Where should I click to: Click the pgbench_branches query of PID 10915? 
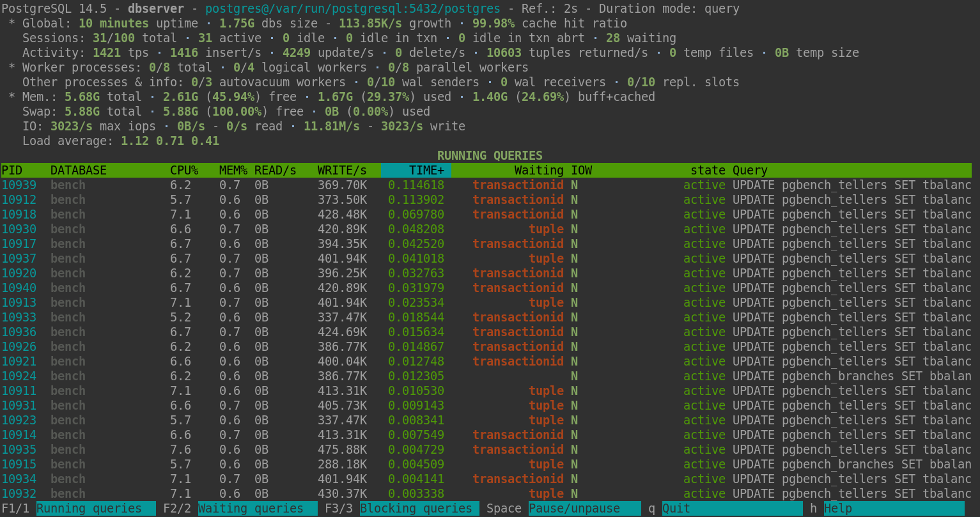click(852, 465)
